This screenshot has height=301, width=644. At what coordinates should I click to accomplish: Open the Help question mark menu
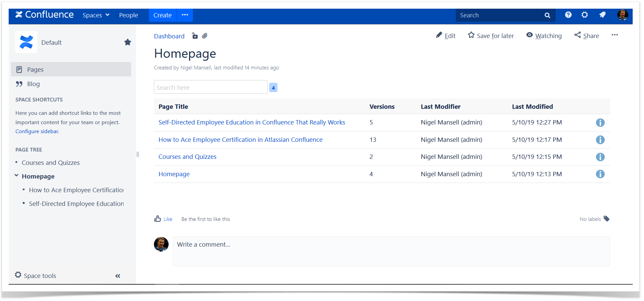point(568,15)
